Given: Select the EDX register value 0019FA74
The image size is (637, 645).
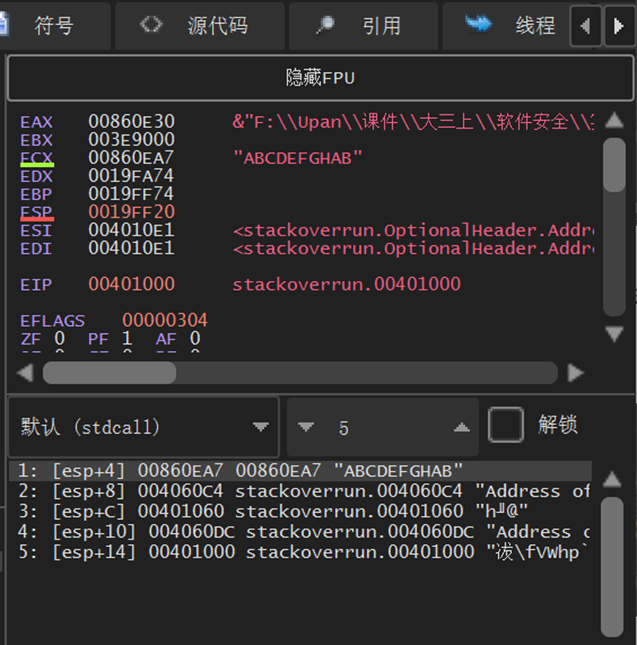Looking at the screenshot, I should point(132,176).
